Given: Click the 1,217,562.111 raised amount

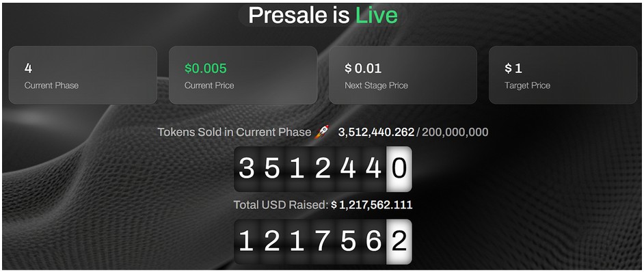Looking at the screenshot, I should coord(375,204).
